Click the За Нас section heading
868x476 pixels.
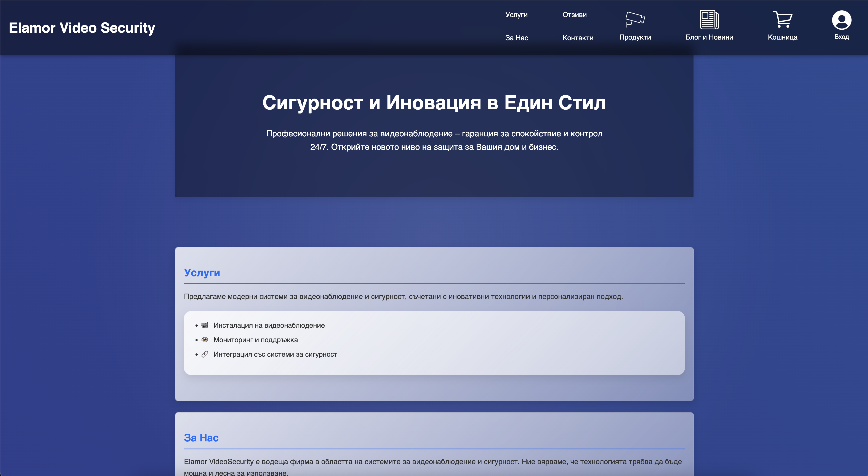pyautogui.click(x=201, y=438)
